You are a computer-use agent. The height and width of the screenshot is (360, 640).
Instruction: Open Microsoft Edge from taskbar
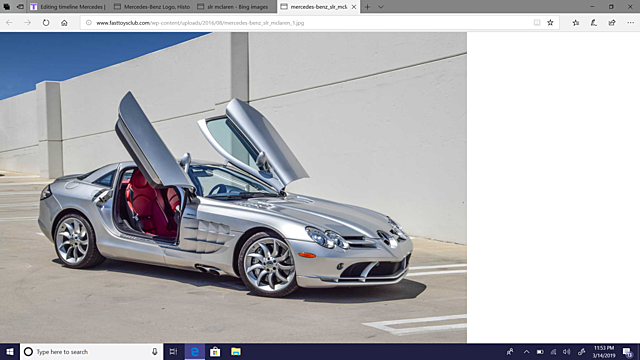pyautogui.click(x=195, y=351)
